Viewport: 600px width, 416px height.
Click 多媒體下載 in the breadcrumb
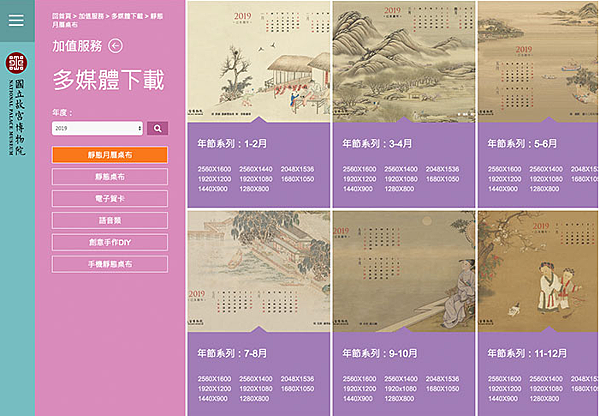(127, 16)
